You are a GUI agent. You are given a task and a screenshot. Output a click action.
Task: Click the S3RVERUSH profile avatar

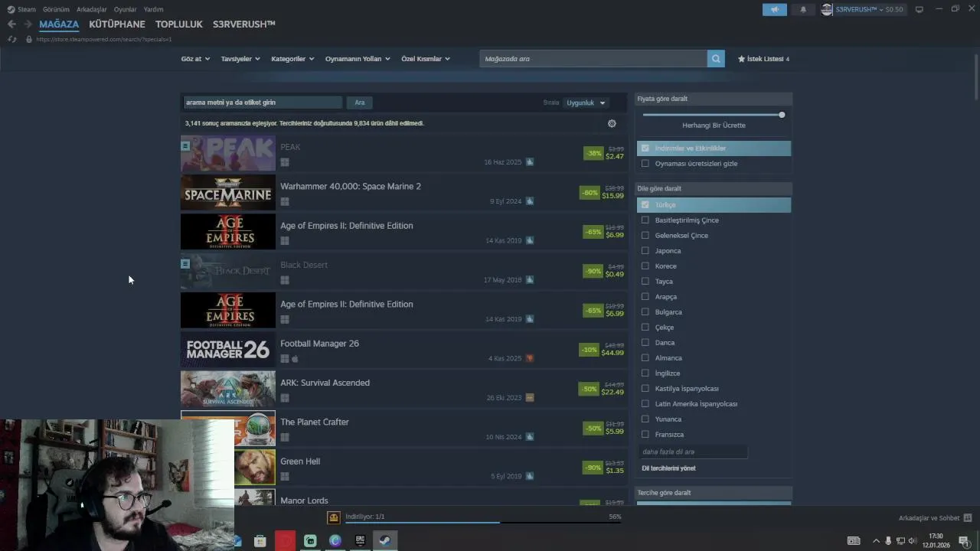pos(827,9)
